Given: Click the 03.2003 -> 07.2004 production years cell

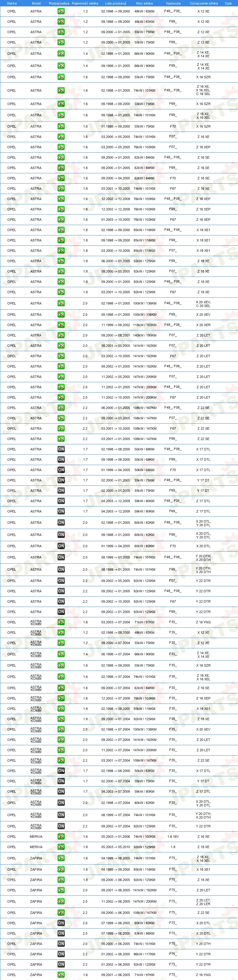Looking at the screenshot, I should coord(116,622).
